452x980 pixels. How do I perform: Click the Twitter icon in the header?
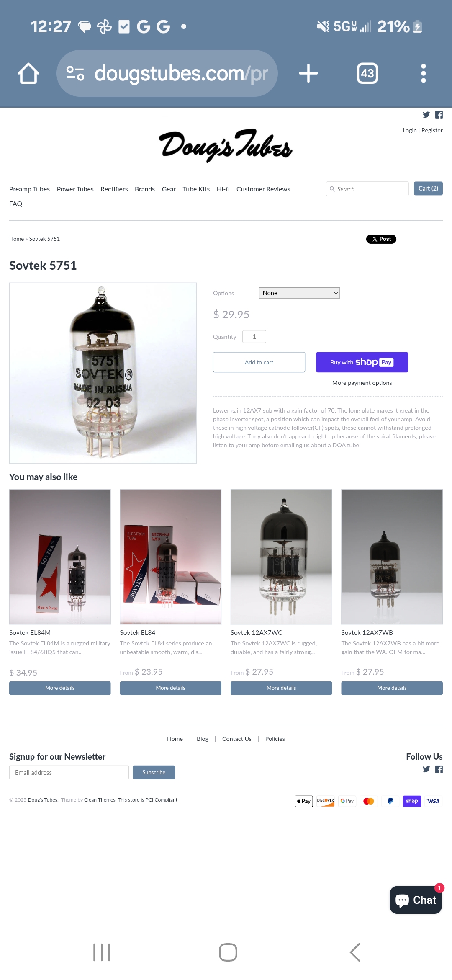426,115
